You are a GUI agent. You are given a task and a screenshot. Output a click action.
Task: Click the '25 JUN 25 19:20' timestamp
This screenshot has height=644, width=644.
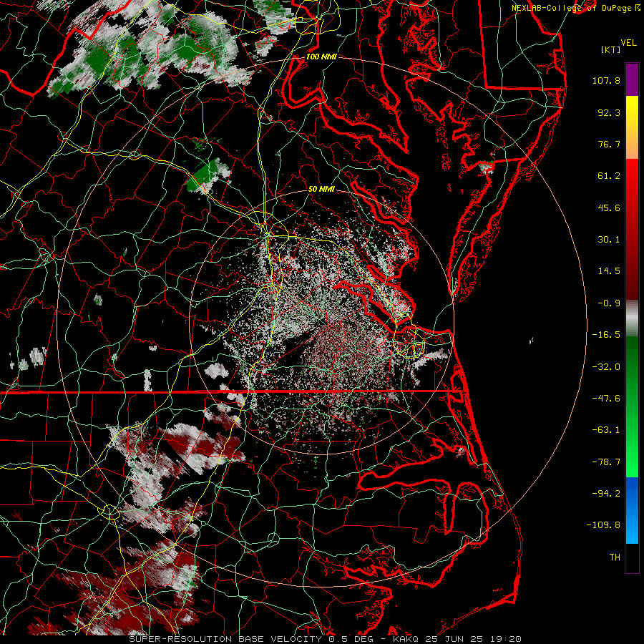[472, 639]
